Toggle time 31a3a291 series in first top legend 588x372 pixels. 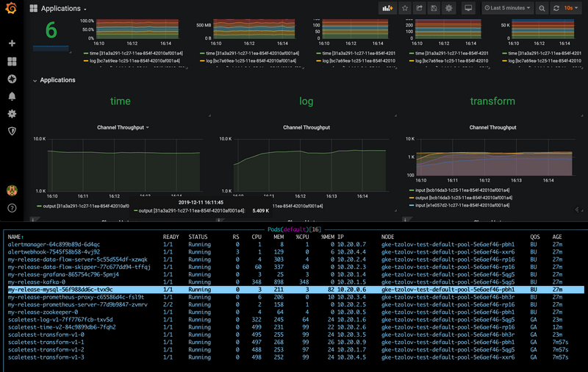coord(136,53)
